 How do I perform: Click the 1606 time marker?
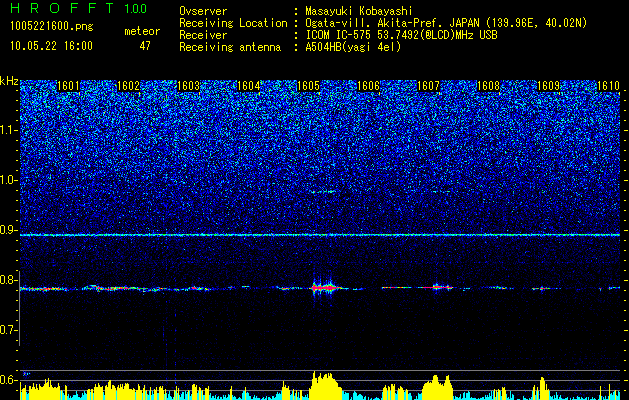[369, 86]
